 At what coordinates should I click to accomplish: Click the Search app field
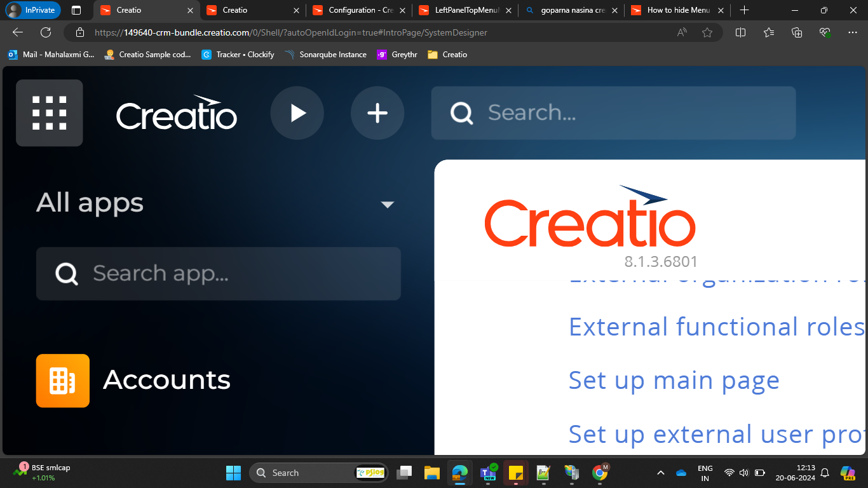pyautogui.click(x=218, y=274)
